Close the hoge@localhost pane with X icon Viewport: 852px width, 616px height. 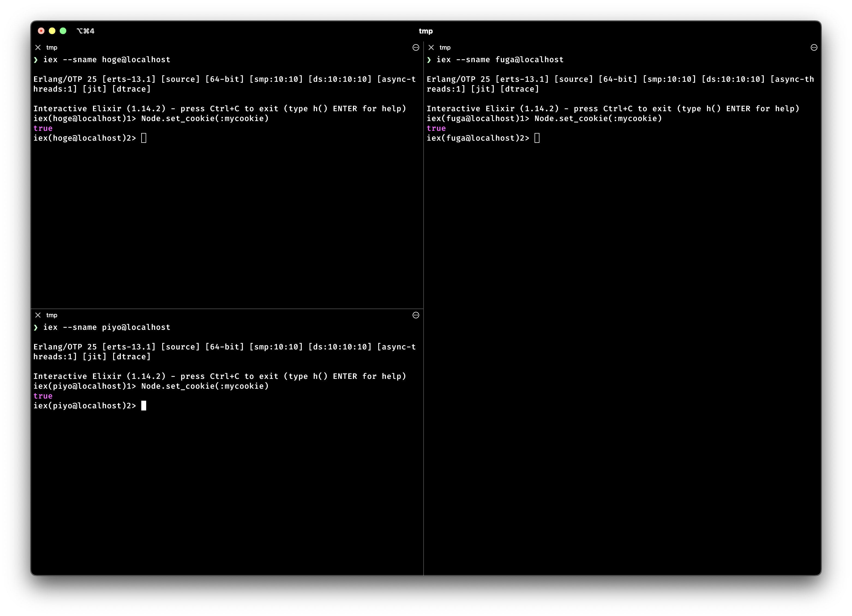pos(38,47)
